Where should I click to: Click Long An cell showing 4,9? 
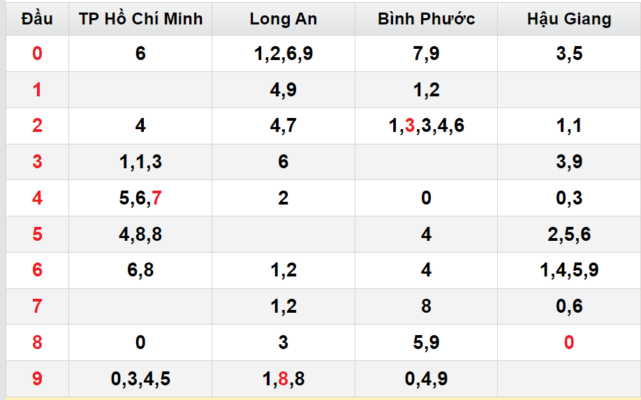pyautogui.click(x=283, y=90)
